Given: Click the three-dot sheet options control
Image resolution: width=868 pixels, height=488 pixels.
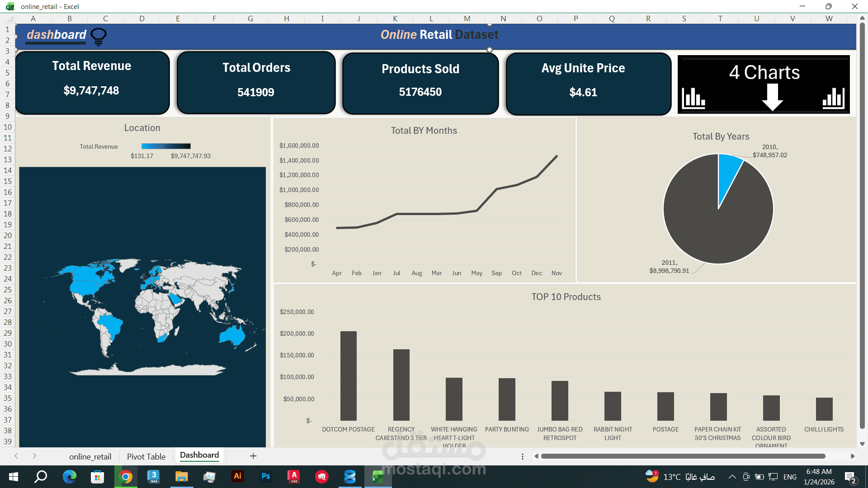Looking at the screenshot, I should click(x=522, y=456).
